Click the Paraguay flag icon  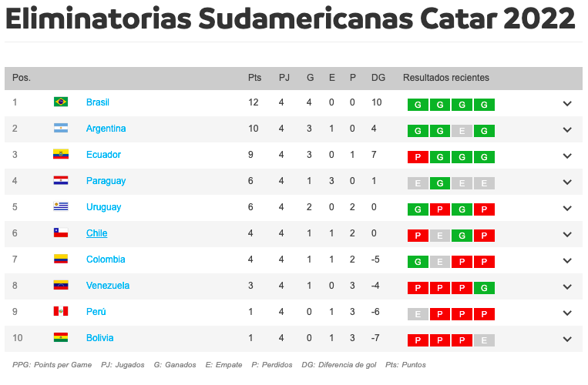pyautogui.click(x=61, y=181)
